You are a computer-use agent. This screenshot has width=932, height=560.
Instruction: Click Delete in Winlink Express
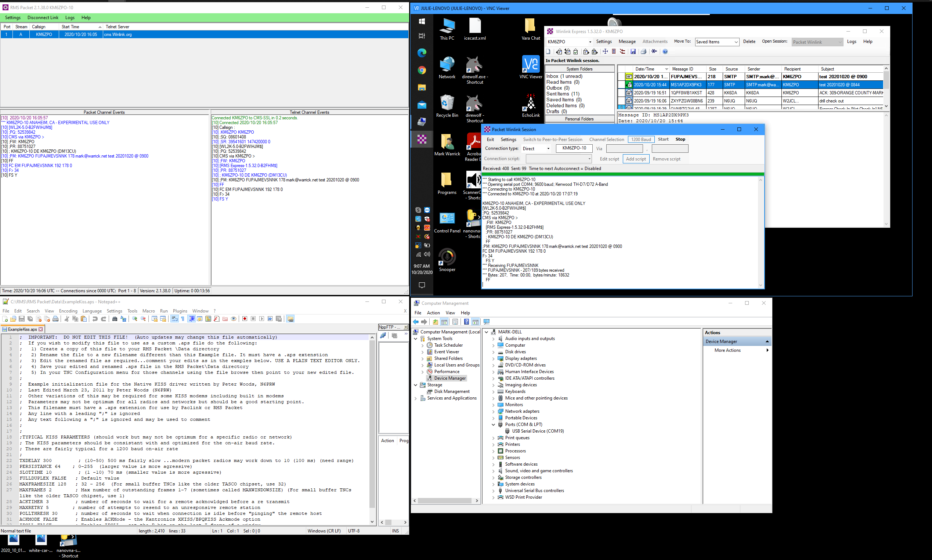[x=749, y=41]
